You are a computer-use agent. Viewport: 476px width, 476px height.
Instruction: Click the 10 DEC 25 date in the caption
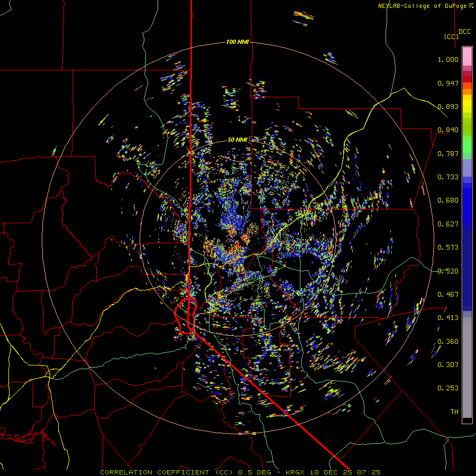coord(331,472)
